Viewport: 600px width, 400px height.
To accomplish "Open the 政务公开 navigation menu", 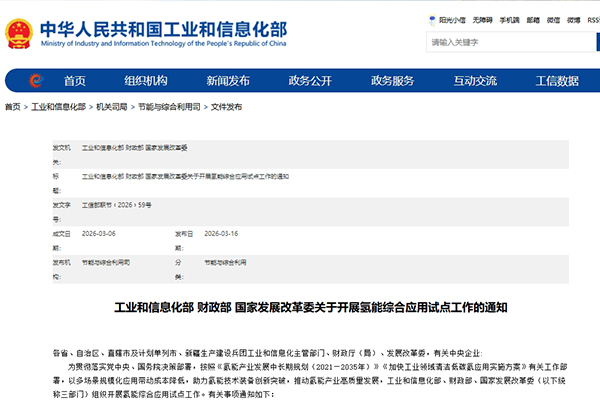I will point(310,81).
